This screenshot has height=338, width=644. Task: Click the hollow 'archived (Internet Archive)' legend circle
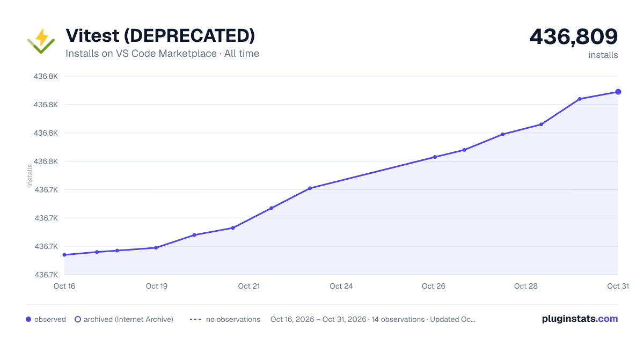(x=78, y=319)
